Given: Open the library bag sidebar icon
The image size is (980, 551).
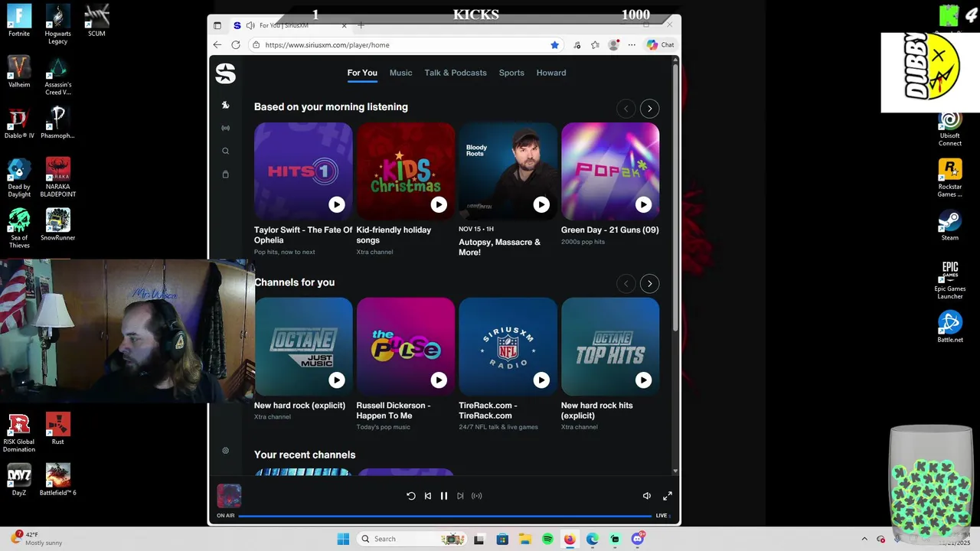Looking at the screenshot, I should 225,174.
